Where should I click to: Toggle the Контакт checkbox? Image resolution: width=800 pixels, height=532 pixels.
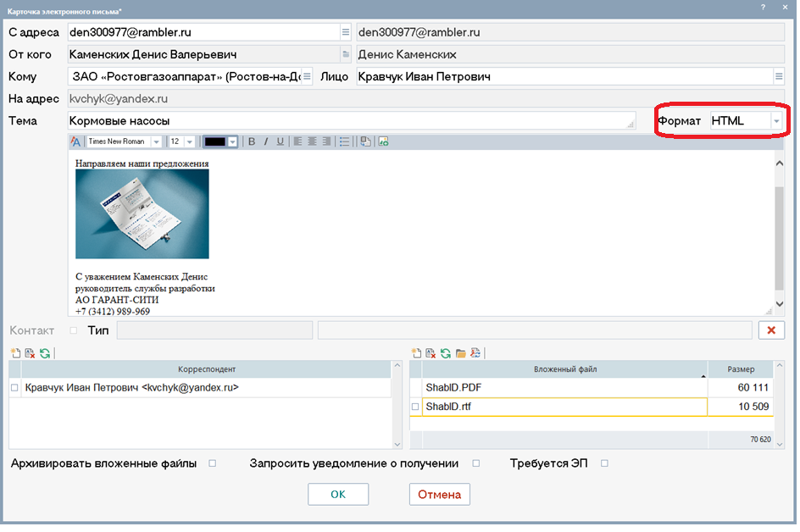(74, 330)
